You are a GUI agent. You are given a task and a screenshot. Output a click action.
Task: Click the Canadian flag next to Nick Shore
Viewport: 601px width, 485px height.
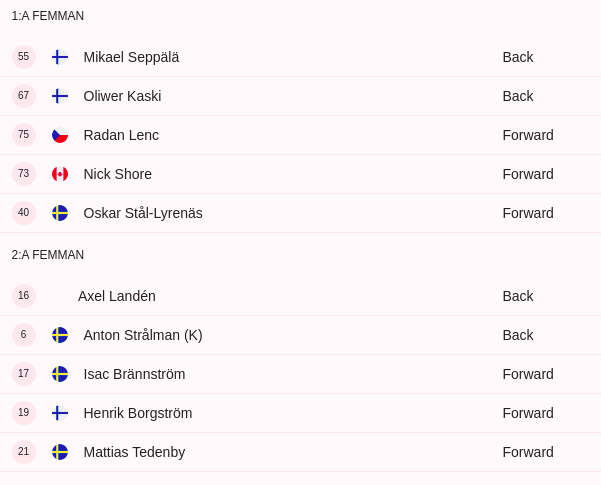60,174
